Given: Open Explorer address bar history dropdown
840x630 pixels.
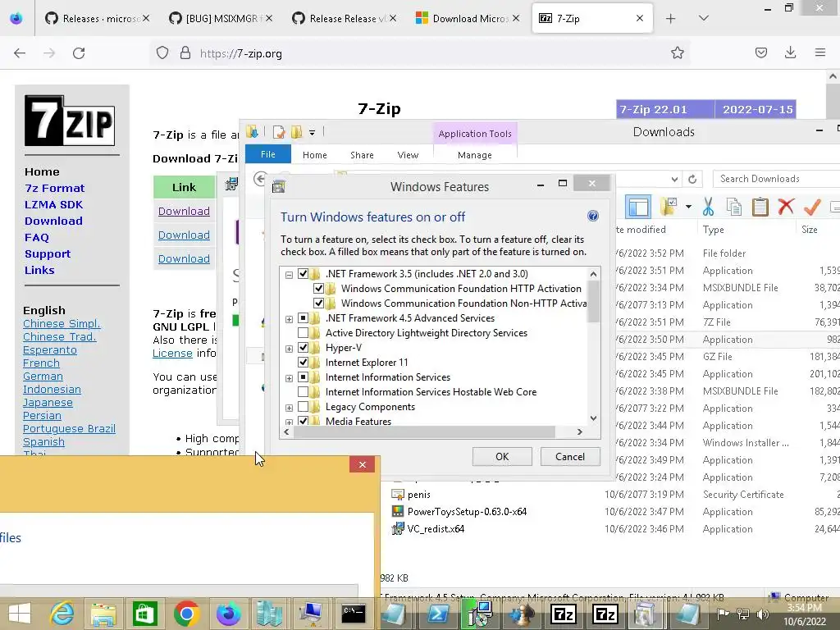Looking at the screenshot, I should tap(674, 179).
